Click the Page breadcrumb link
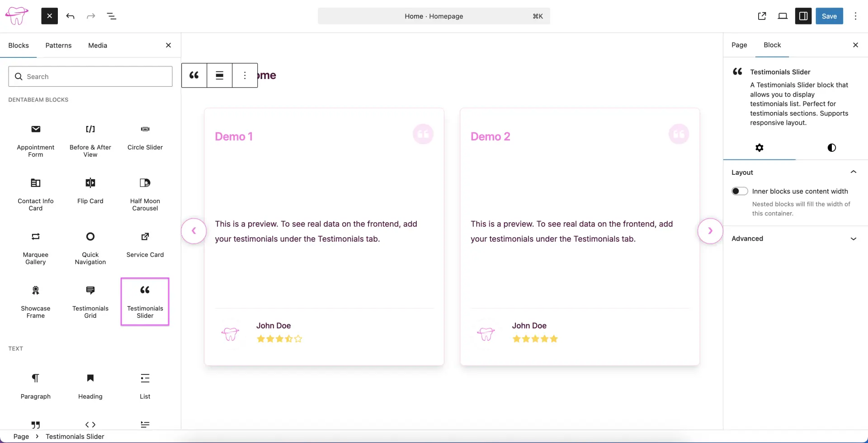 tap(21, 437)
